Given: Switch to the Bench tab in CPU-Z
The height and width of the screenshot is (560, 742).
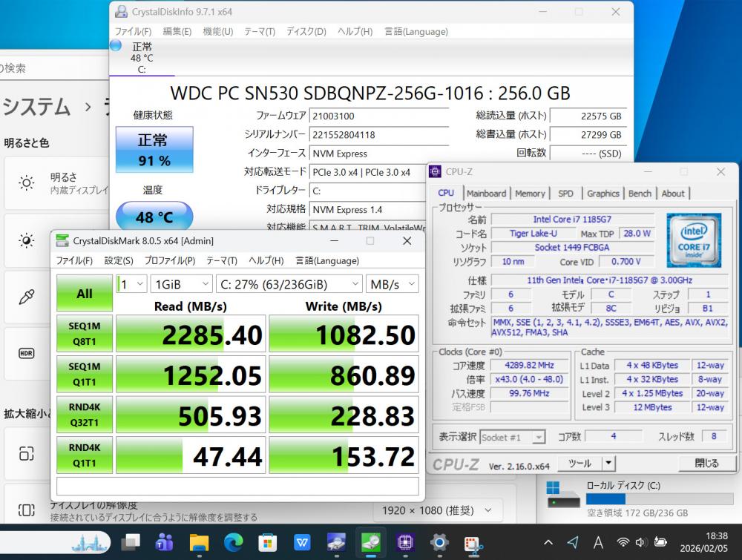Looking at the screenshot, I should click(640, 194).
